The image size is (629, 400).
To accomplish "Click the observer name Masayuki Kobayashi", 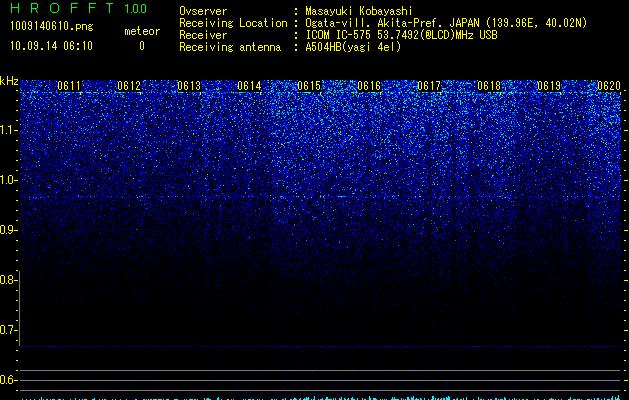I will (359, 11).
